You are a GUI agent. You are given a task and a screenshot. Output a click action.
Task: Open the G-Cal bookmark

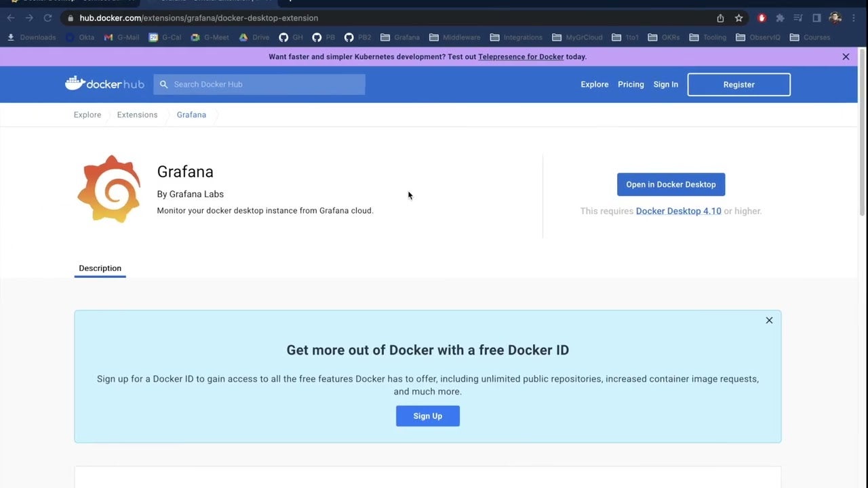point(165,37)
